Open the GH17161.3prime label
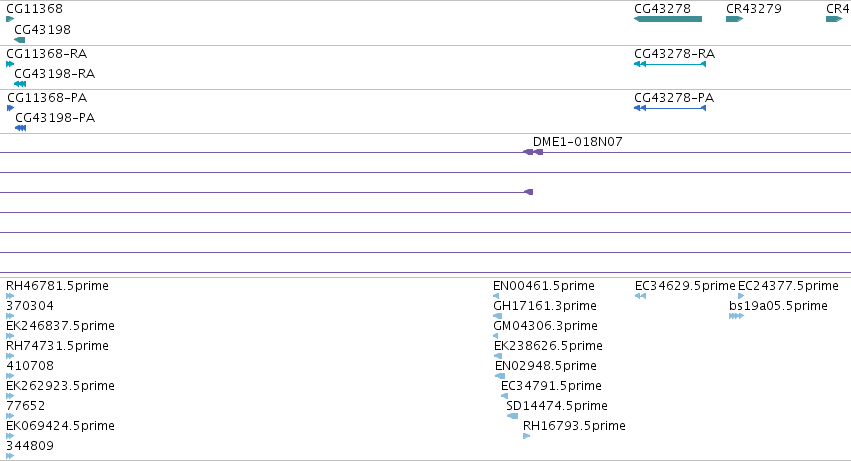This screenshot has width=851, height=461. pos(544,306)
